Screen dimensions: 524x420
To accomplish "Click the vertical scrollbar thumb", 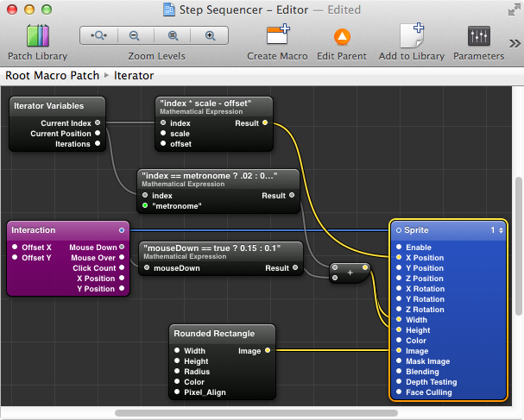I will tap(518, 246).
